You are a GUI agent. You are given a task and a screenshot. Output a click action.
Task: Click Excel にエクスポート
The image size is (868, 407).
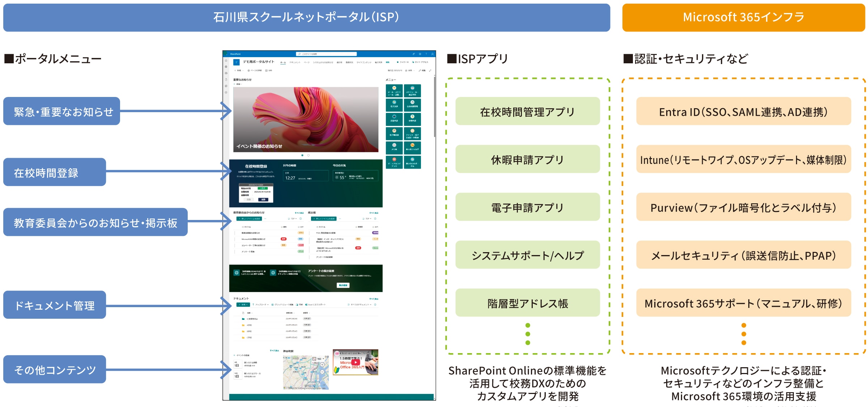[x=315, y=305]
